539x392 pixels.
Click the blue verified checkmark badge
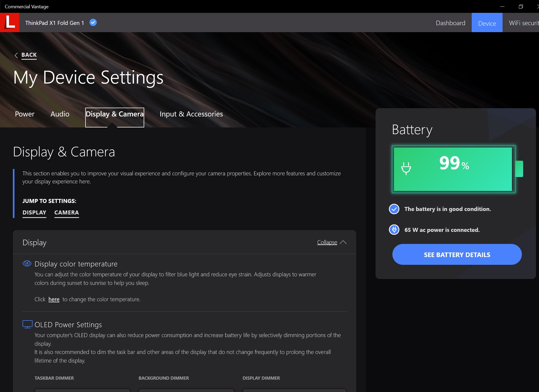93,22
